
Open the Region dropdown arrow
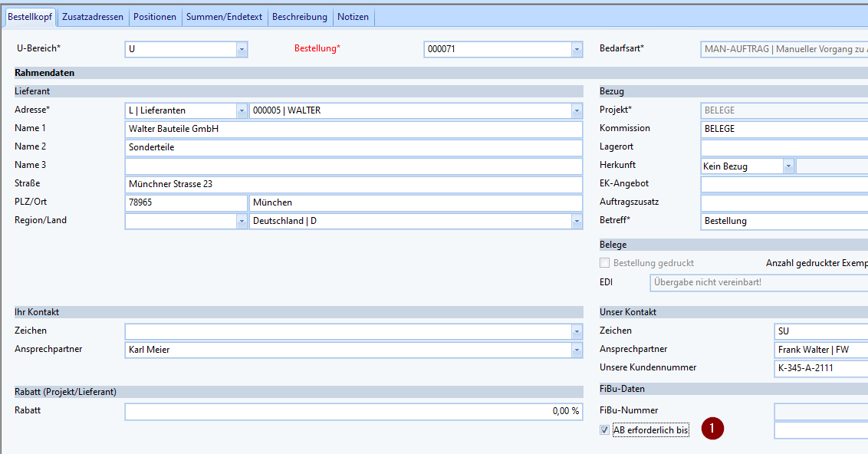[242, 221]
